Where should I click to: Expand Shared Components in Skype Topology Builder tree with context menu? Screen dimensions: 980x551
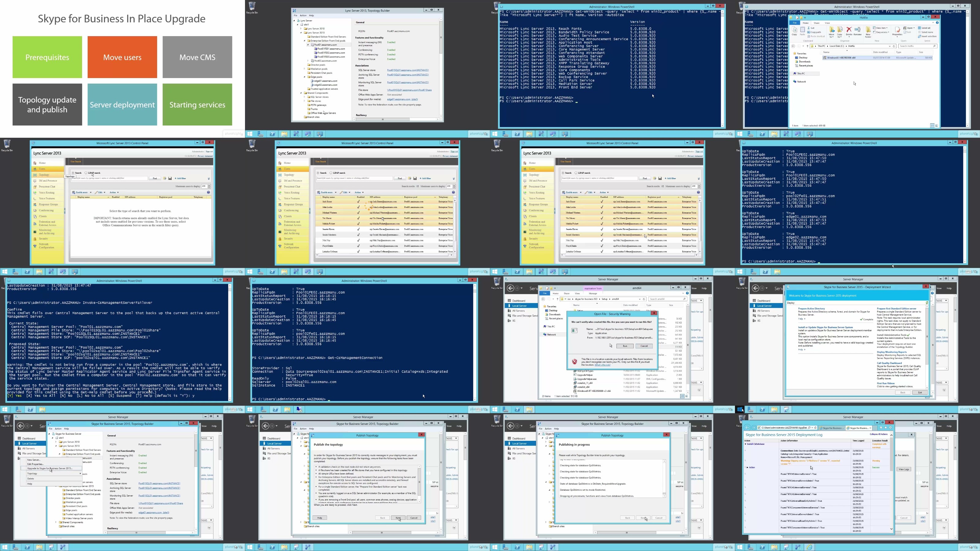coord(56,522)
